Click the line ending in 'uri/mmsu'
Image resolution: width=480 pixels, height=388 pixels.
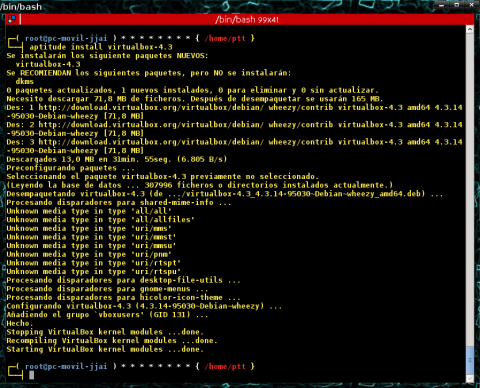(91, 246)
